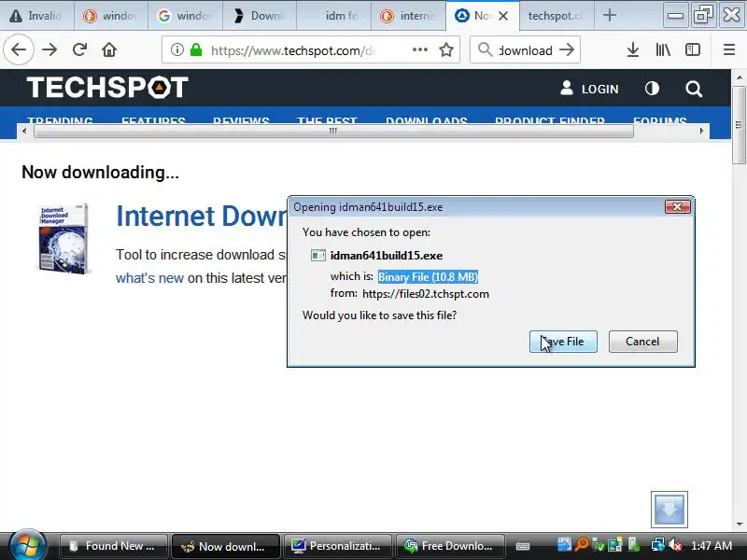Click the vertical page scrollbar thumb
This screenshot has width=747, height=560.
[x=739, y=125]
